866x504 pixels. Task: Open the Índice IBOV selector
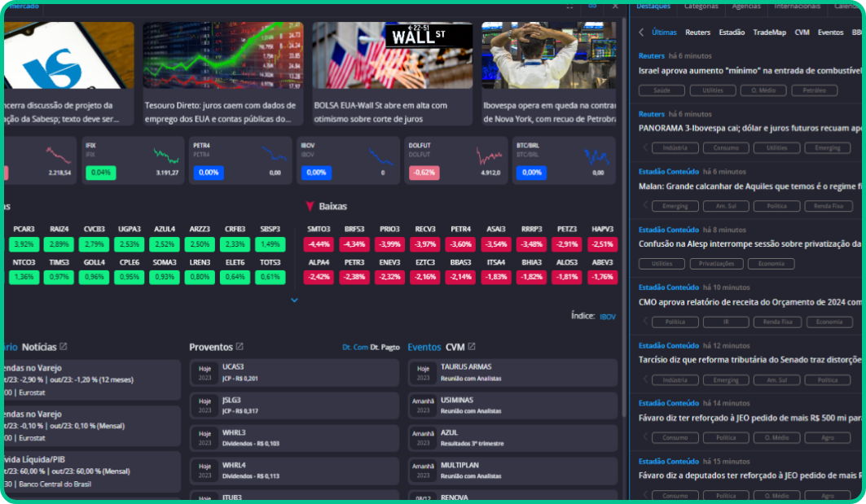pyautogui.click(x=608, y=316)
